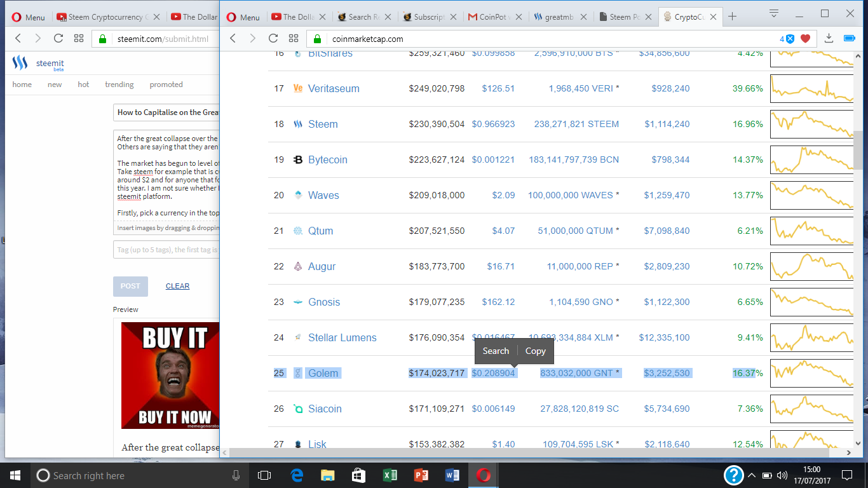
Task: Click the Steem 7-day price graph
Action: (x=812, y=124)
